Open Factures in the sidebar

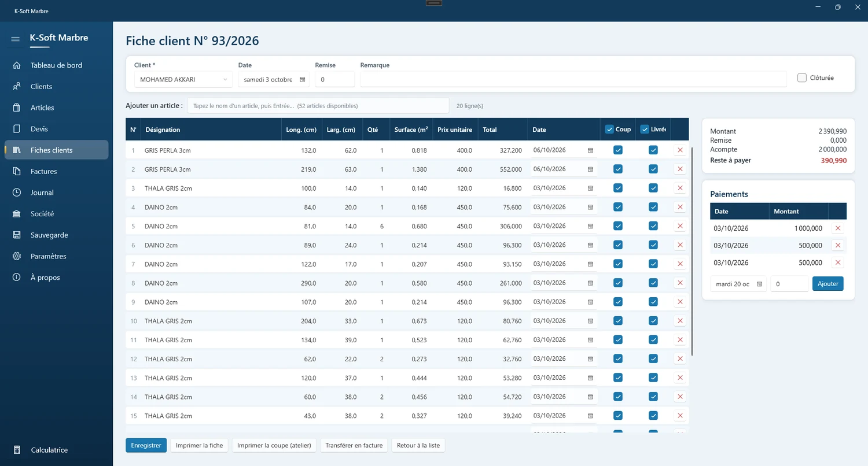tap(56, 171)
